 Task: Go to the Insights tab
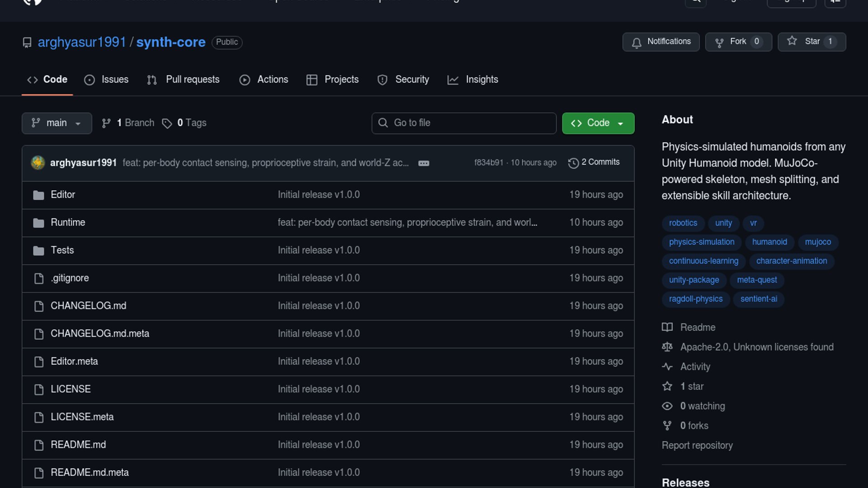[x=473, y=80]
